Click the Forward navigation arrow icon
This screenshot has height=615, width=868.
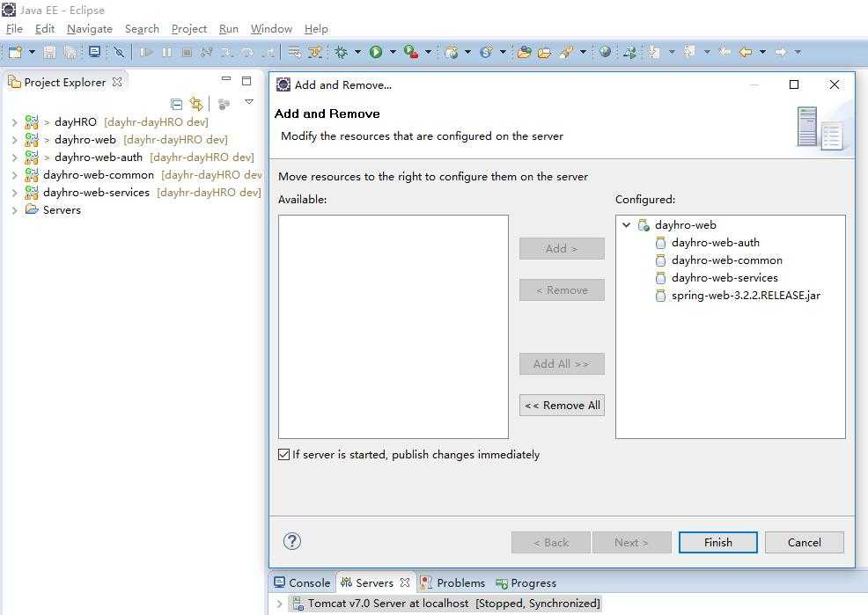781,52
